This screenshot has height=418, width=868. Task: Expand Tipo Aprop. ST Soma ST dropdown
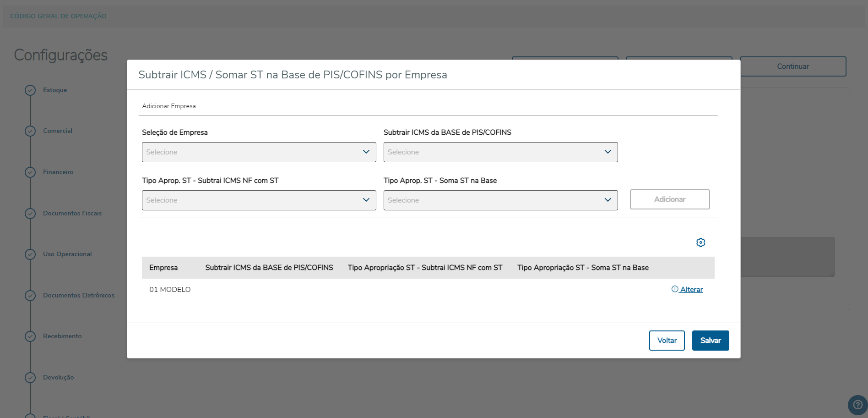pyautogui.click(x=500, y=200)
